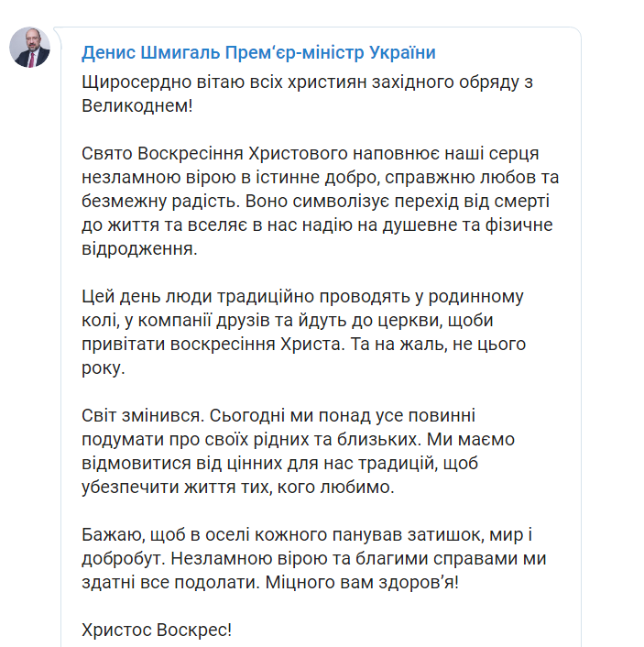This screenshot has width=644, height=647.
Task: Click the line starting убезпечити життя тих
Action: tap(238, 488)
